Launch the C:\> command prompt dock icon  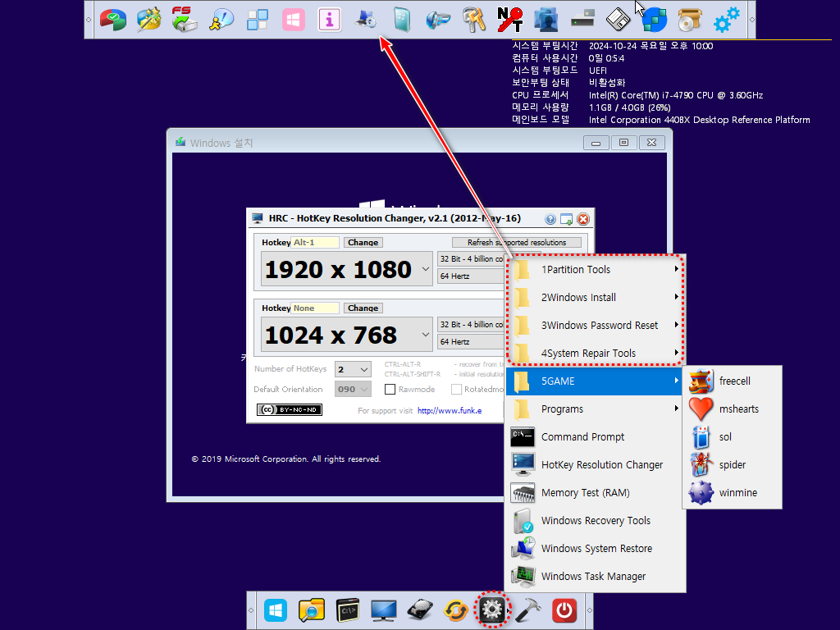click(347, 610)
